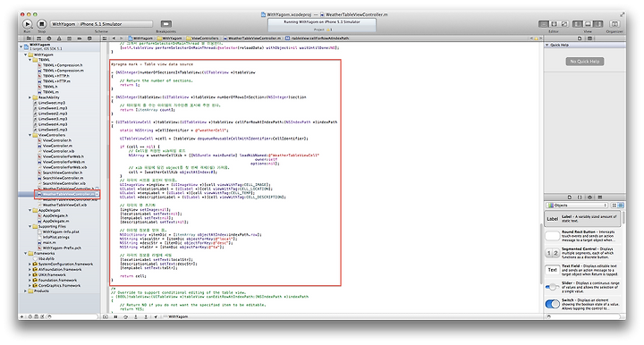Click the add file plus button below navigator
The width and height of the screenshot is (644, 345).
pos(22,316)
